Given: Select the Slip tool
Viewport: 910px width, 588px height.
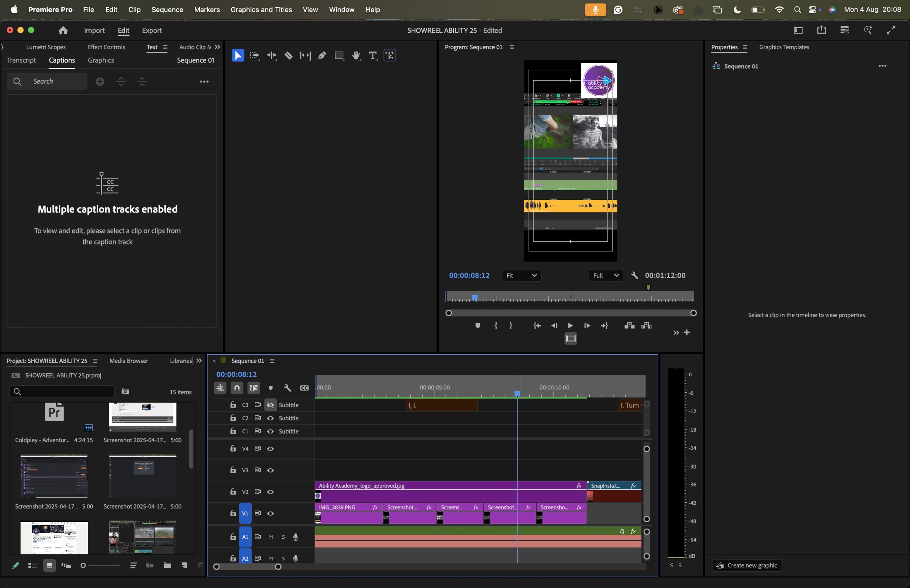Looking at the screenshot, I should click(x=305, y=56).
